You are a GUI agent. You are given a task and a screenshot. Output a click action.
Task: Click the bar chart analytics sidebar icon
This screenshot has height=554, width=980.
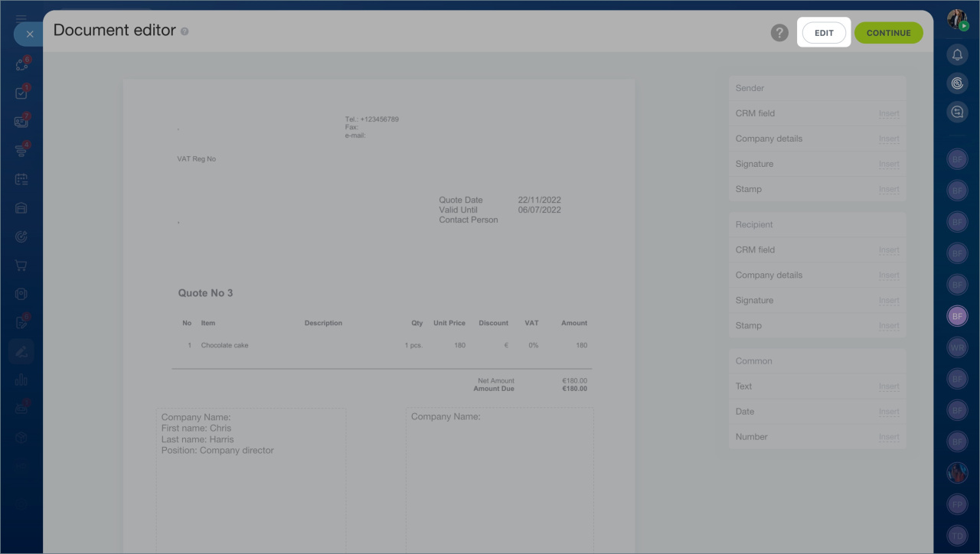click(21, 380)
